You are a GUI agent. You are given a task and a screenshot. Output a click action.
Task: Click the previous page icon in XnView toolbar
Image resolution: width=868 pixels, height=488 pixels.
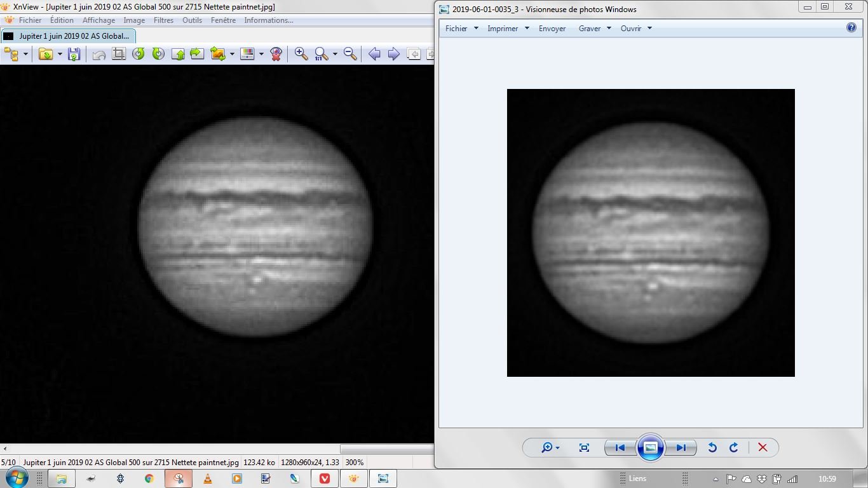pyautogui.click(x=414, y=54)
